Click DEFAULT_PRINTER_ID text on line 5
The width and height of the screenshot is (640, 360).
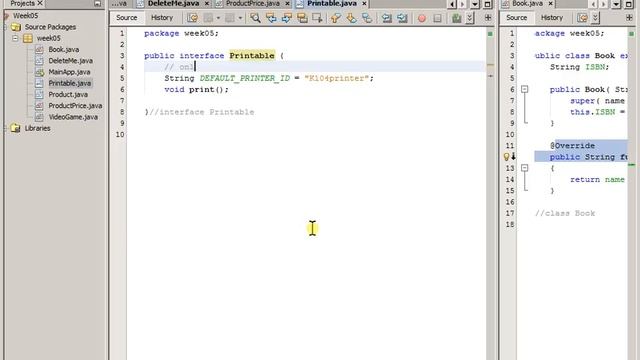[244, 78]
